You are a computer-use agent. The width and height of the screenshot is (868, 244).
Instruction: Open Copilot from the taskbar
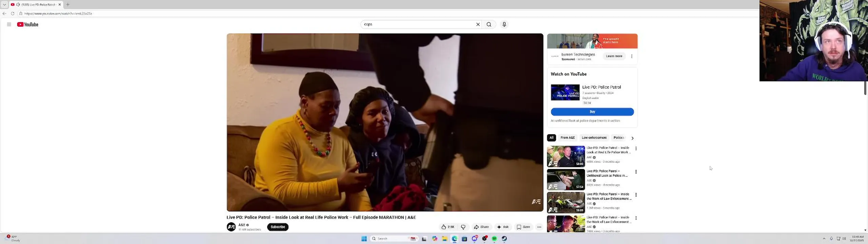[x=435, y=239]
